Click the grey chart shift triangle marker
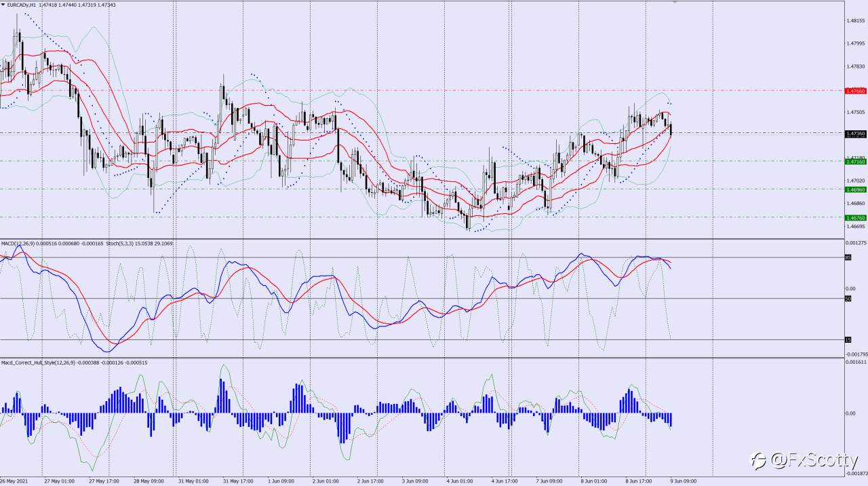Image resolution: width=868 pixels, height=486 pixels. [675, 3]
